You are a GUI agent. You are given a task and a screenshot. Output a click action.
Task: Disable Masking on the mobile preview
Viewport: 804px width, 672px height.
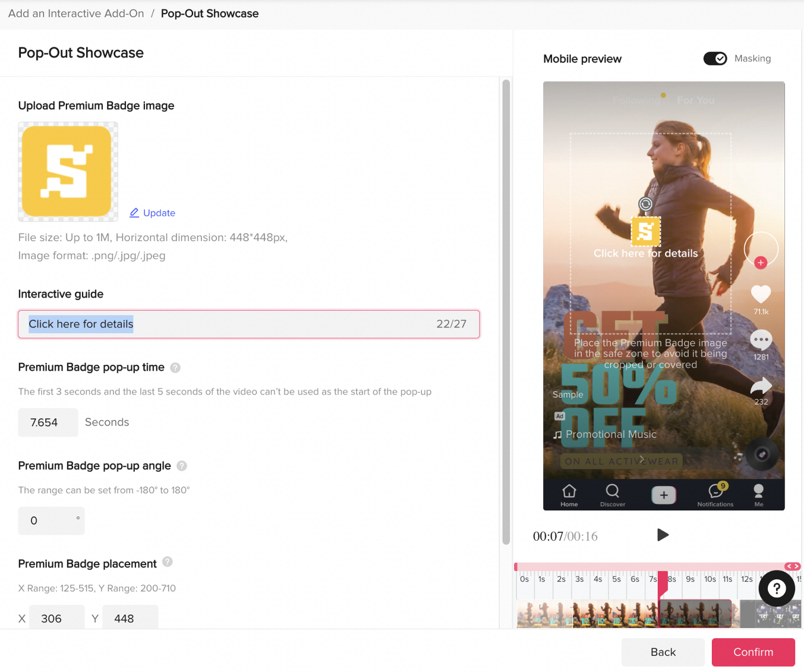715,58
